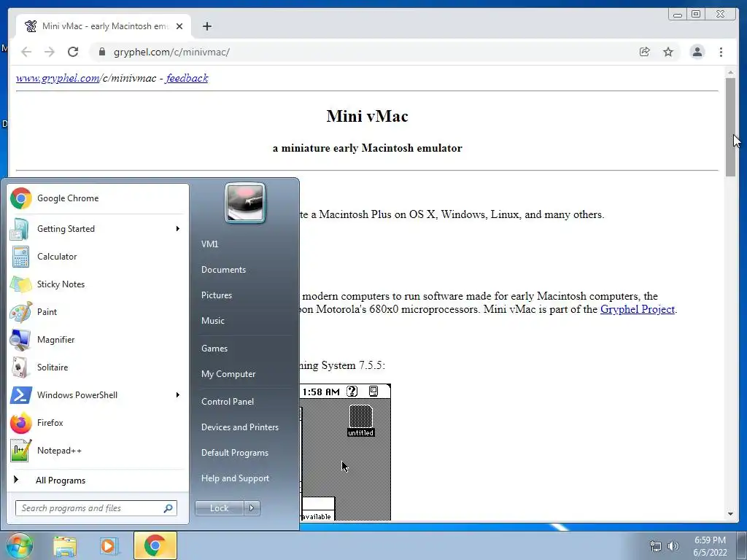Open Notepad++ icon

point(20,451)
